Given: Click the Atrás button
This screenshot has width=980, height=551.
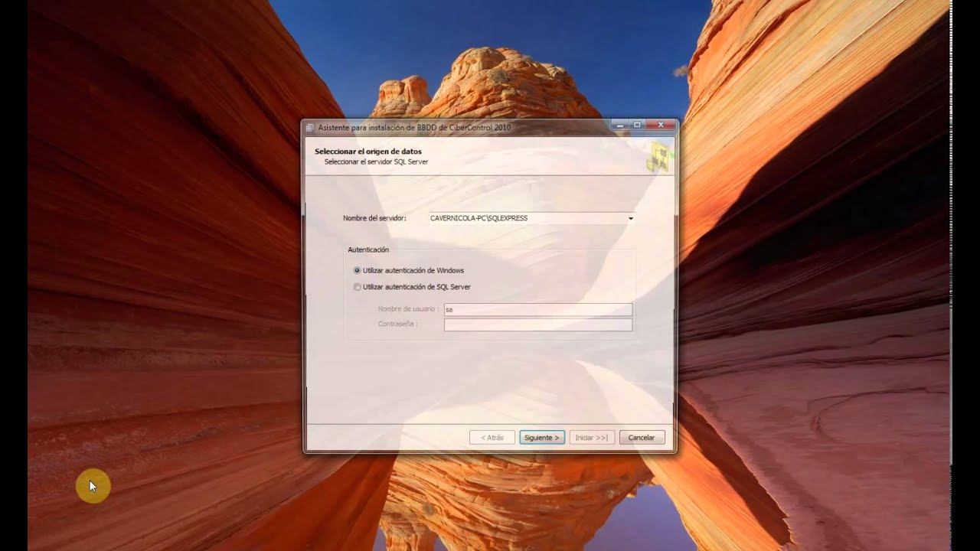Looking at the screenshot, I should pos(492,438).
